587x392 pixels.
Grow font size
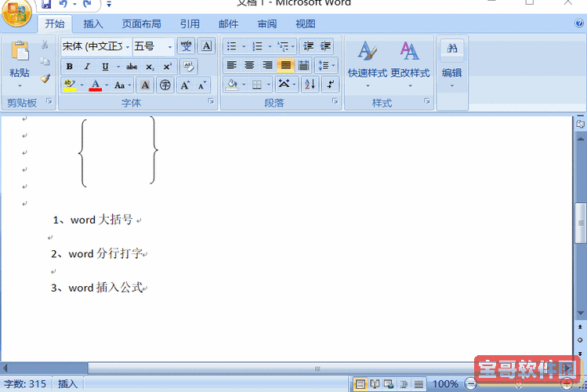coord(185,85)
